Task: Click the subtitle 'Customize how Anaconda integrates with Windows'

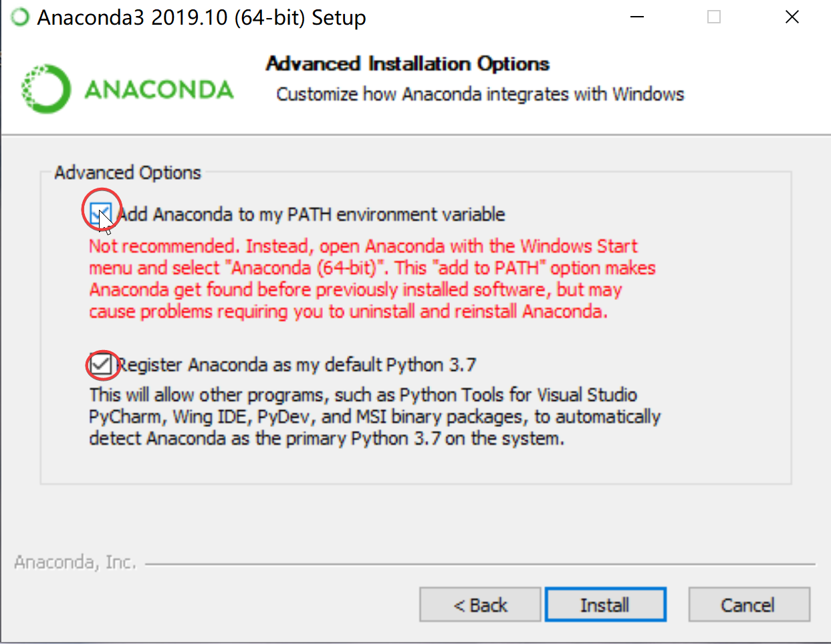Action: point(479,94)
